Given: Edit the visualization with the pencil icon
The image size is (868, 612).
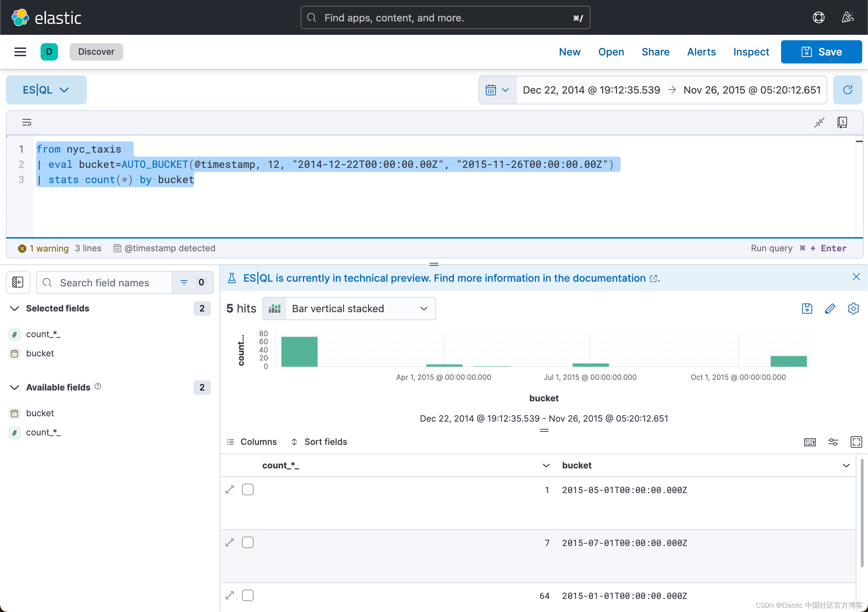Looking at the screenshot, I should point(831,309).
